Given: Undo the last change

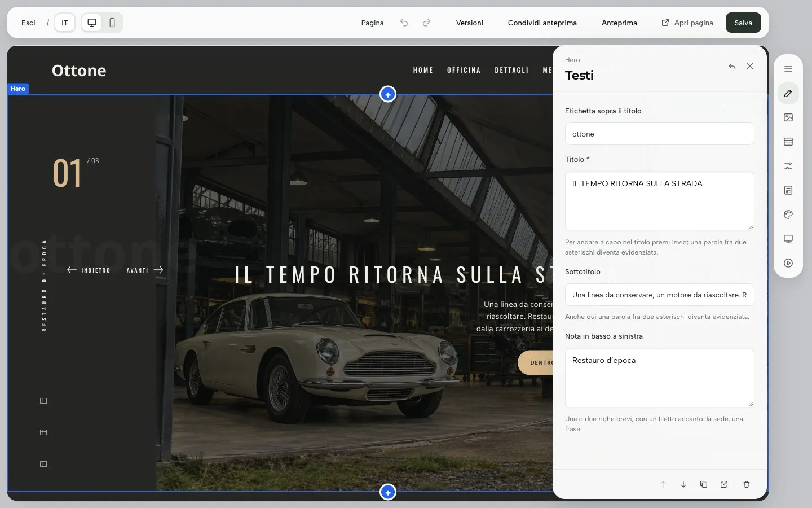Looking at the screenshot, I should pos(404,23).
